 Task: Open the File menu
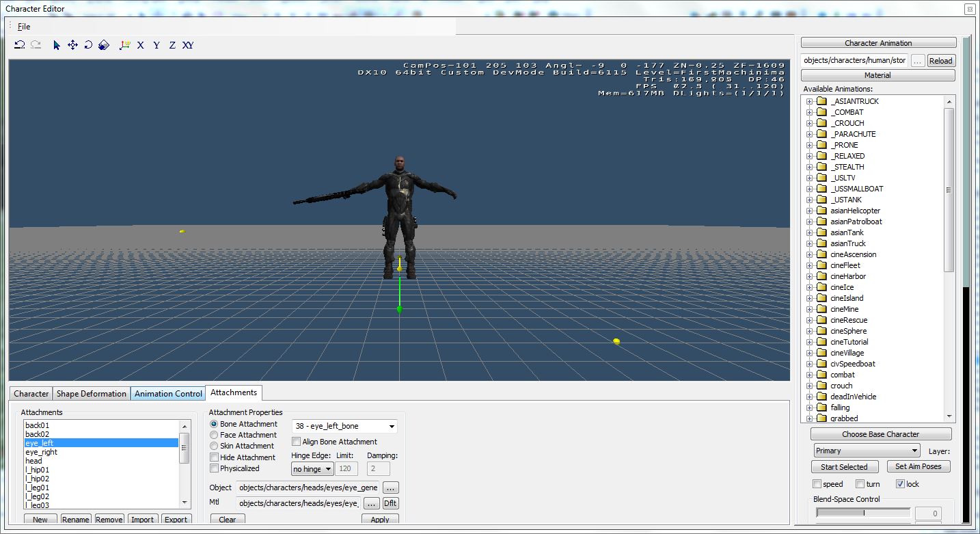(x=24, y=26)
